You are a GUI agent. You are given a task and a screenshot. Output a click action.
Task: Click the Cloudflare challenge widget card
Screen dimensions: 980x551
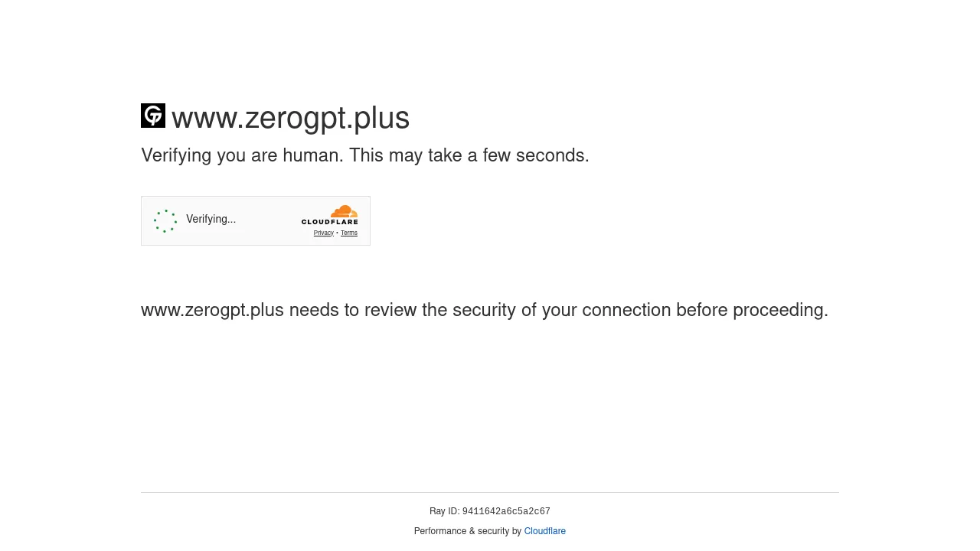pyautogui.click(x=255, y=220)
